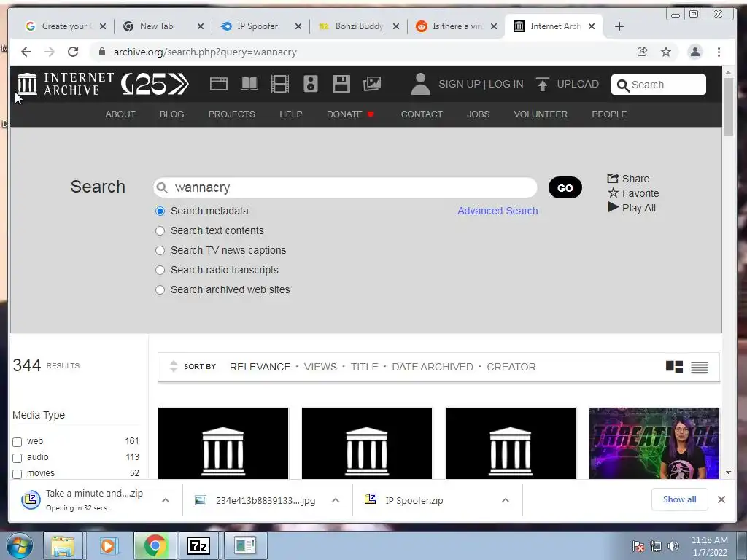Open the DONATE menu item

(350, 114)
